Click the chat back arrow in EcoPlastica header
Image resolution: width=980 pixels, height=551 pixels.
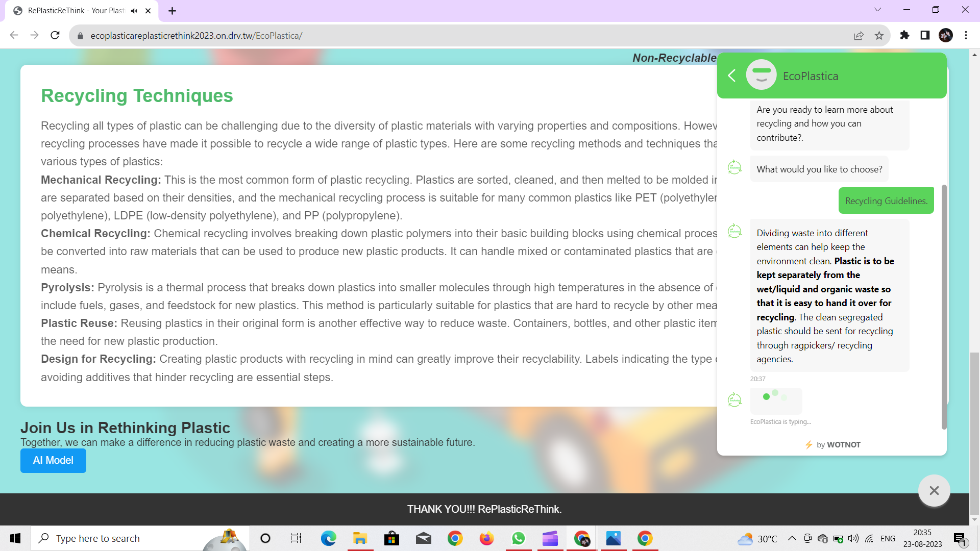731,76
